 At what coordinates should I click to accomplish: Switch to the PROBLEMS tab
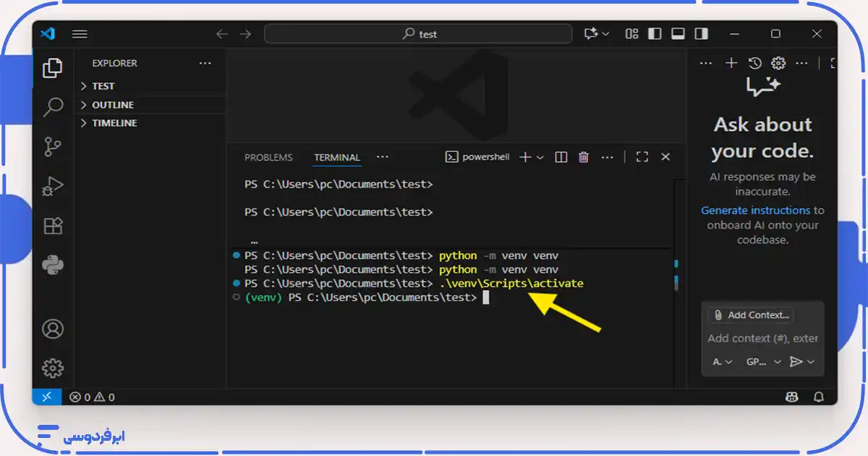(x=268, y=157)
